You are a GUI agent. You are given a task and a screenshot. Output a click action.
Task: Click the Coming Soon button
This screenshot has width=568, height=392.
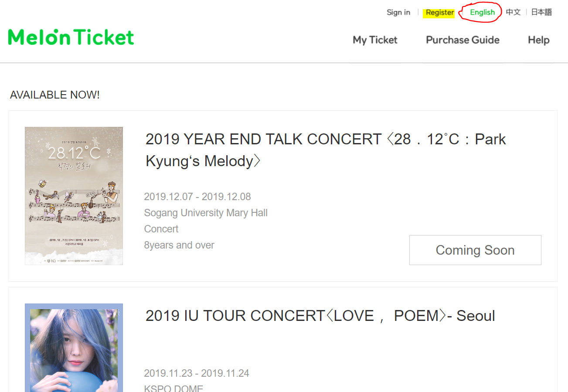point(475,250)
